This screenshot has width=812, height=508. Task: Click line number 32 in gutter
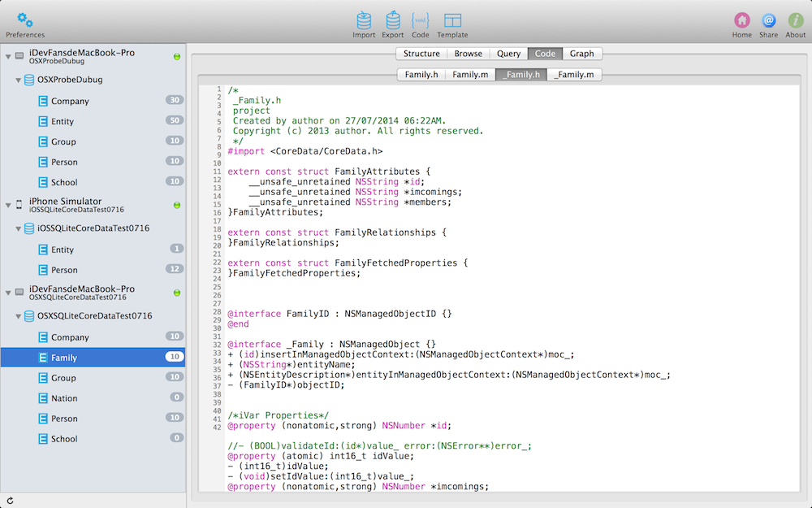pyautogui.click(x=217, y=345)
